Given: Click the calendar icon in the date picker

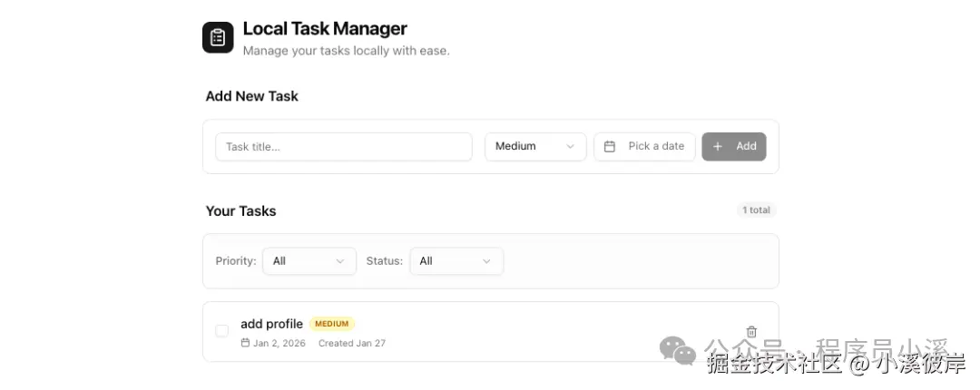Looking at the screenshot, I should [x=610, y=146].
